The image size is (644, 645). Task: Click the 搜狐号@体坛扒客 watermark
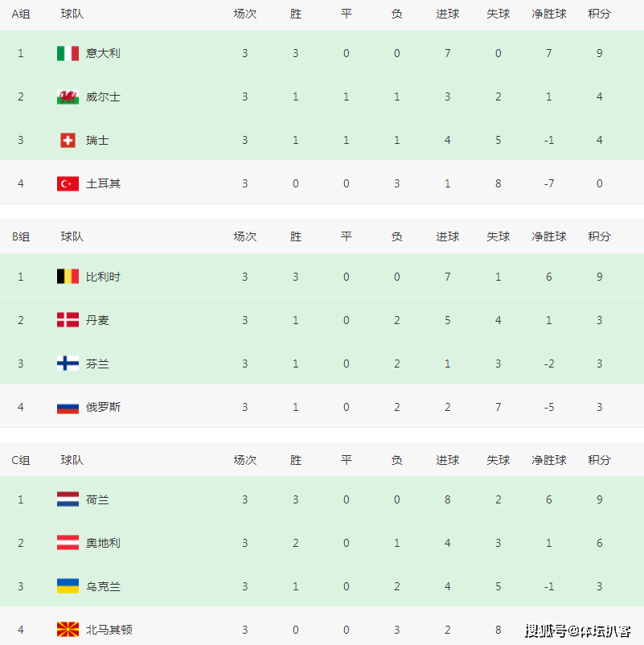click(577, 631)
